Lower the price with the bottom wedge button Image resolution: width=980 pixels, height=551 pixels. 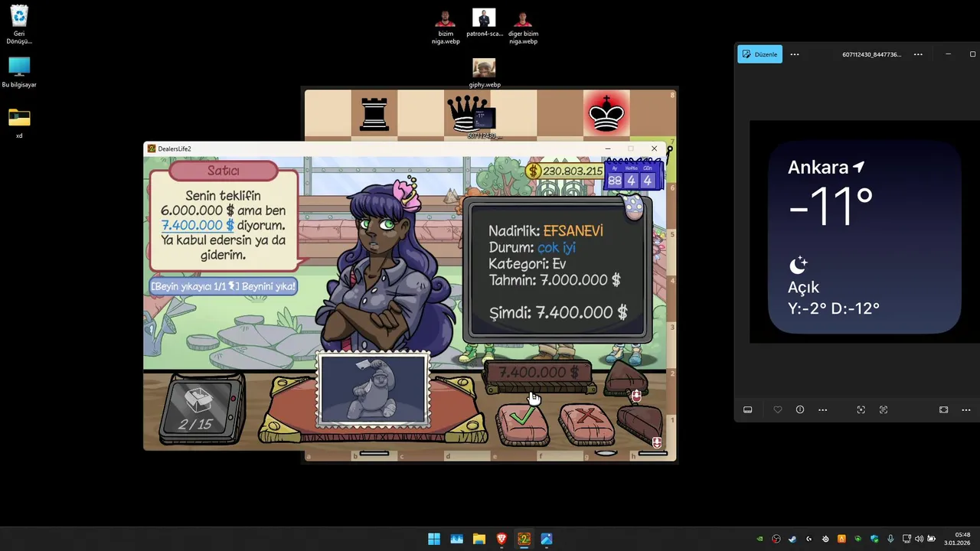click(640, 423)
